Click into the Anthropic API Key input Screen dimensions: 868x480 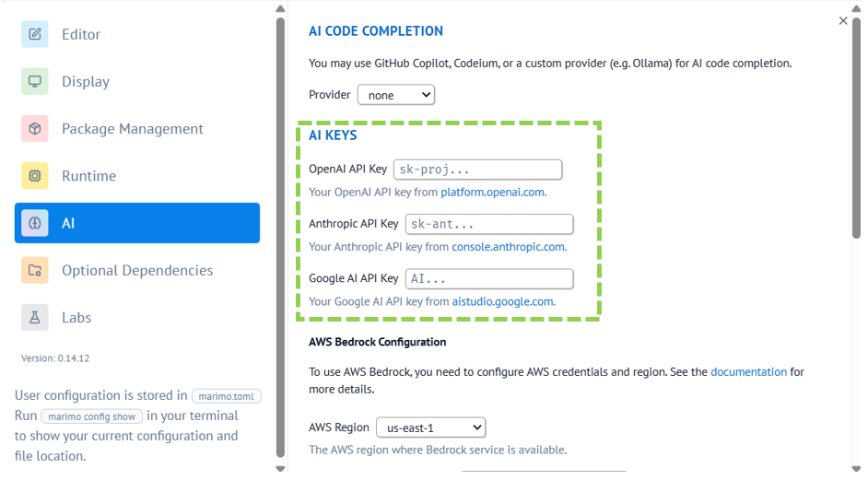tap(489, 224)
